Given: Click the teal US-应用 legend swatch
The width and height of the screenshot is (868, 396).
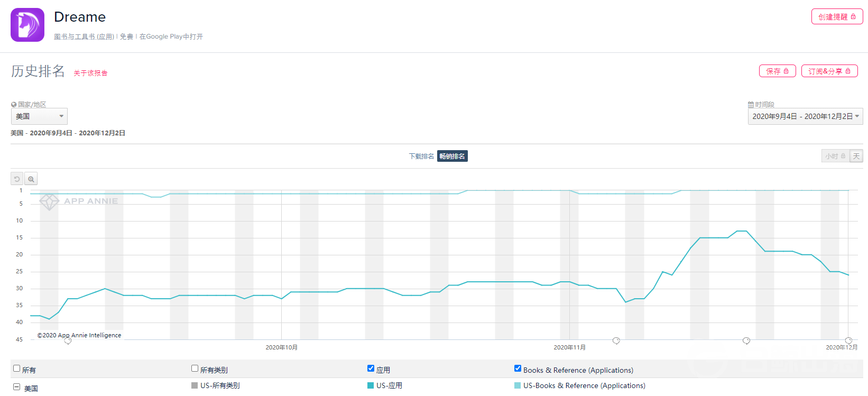Looking at the screenshot, I should [371, 385].
